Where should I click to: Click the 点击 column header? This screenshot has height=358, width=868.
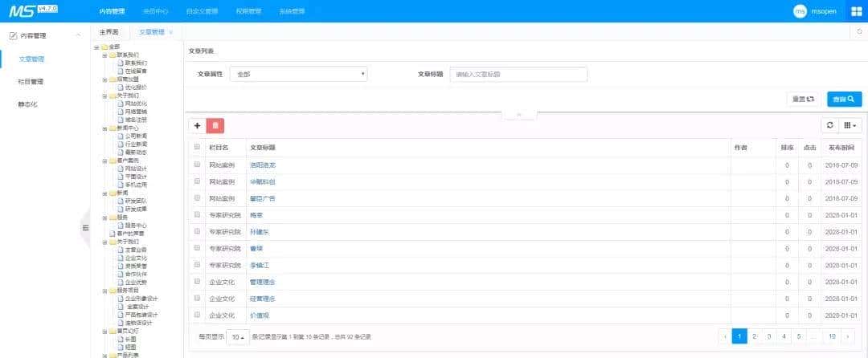(810, 148)
